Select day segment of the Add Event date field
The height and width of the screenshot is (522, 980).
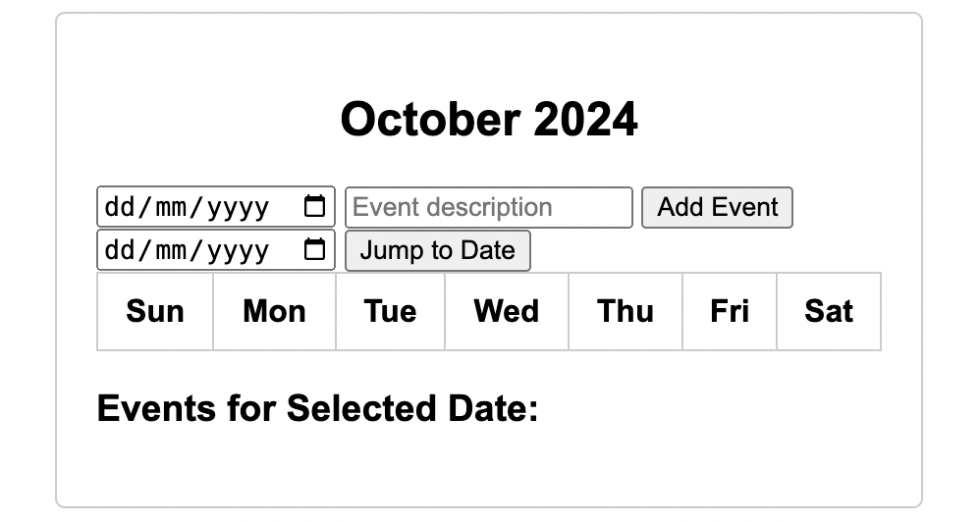118,207
